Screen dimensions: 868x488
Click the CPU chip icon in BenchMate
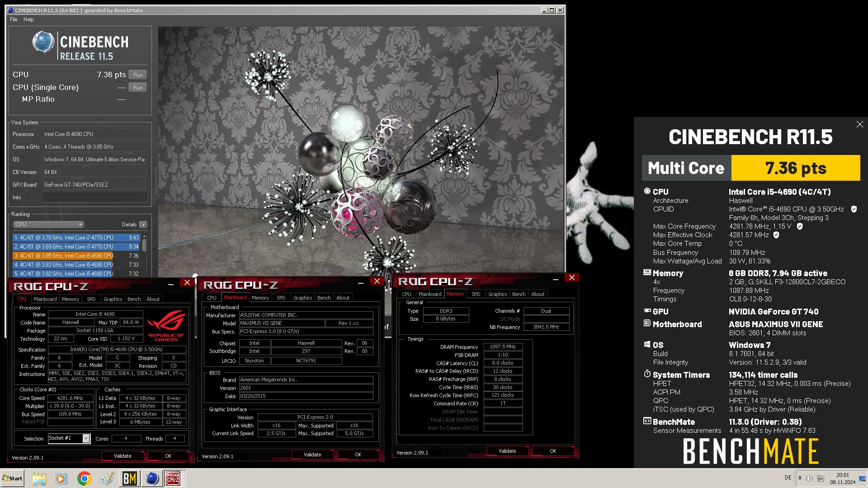[647, 191]
